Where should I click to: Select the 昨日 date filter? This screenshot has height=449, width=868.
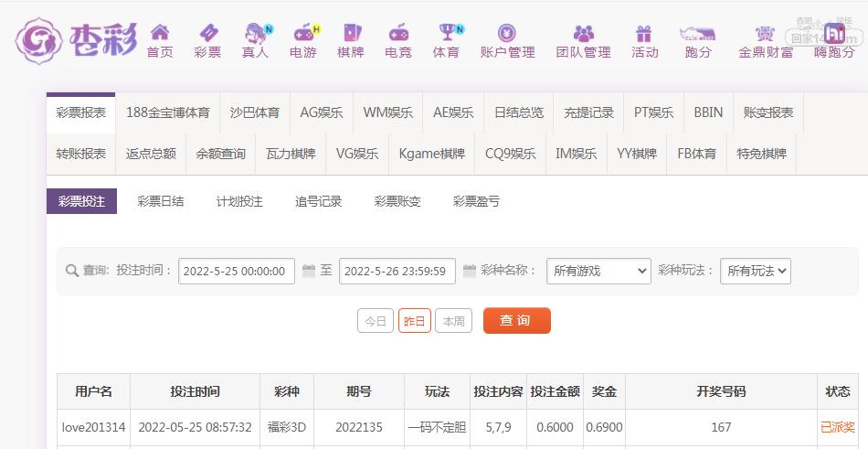click(x=414, y=321)
